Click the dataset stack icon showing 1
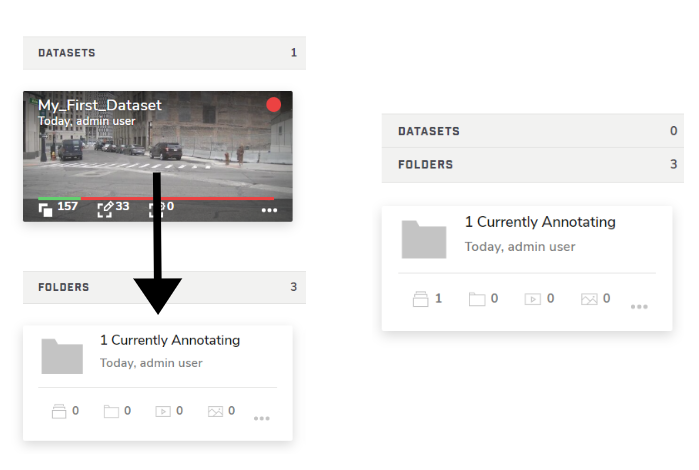The image size is (699, 470). pos(420,299)
